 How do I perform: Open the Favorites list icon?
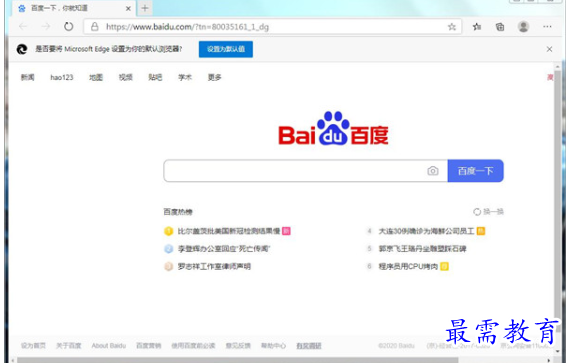point(477,26)
